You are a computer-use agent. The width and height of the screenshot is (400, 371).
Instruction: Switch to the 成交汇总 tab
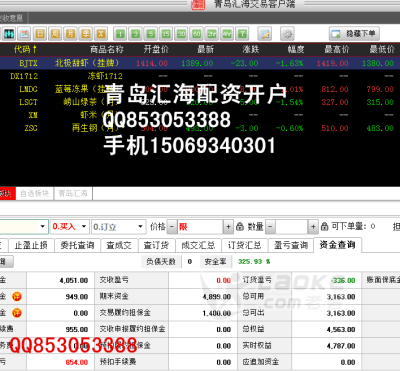[198, 245]
